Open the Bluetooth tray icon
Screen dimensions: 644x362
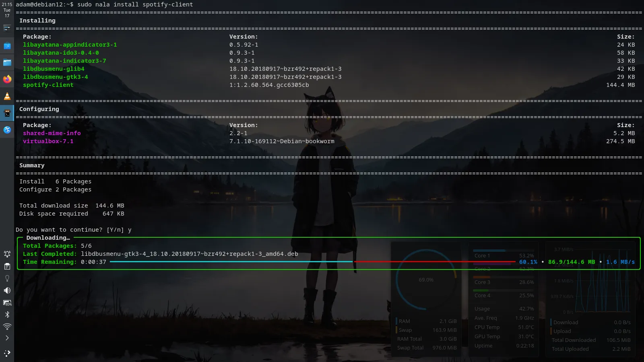[7, 315]
